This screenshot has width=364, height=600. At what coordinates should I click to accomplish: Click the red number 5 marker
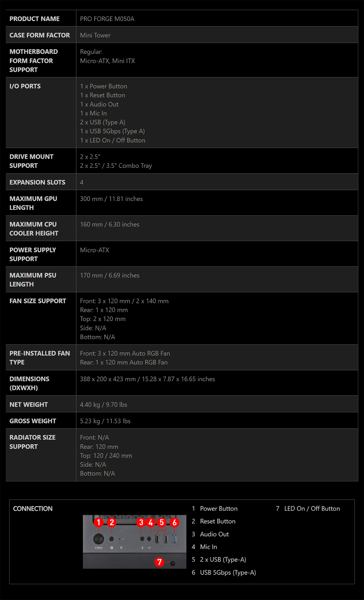click(162, 522)
